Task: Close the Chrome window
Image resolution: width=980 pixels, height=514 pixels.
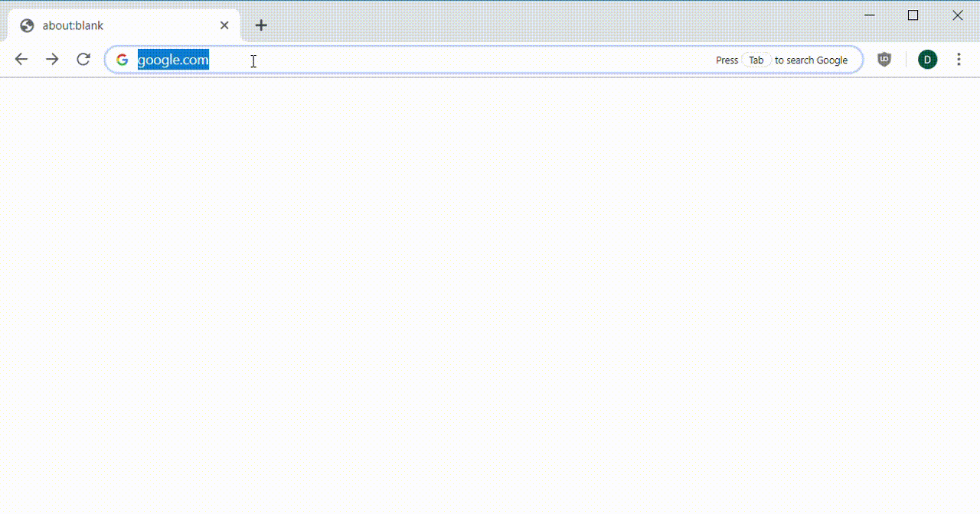Action: (x=957, y=15)
